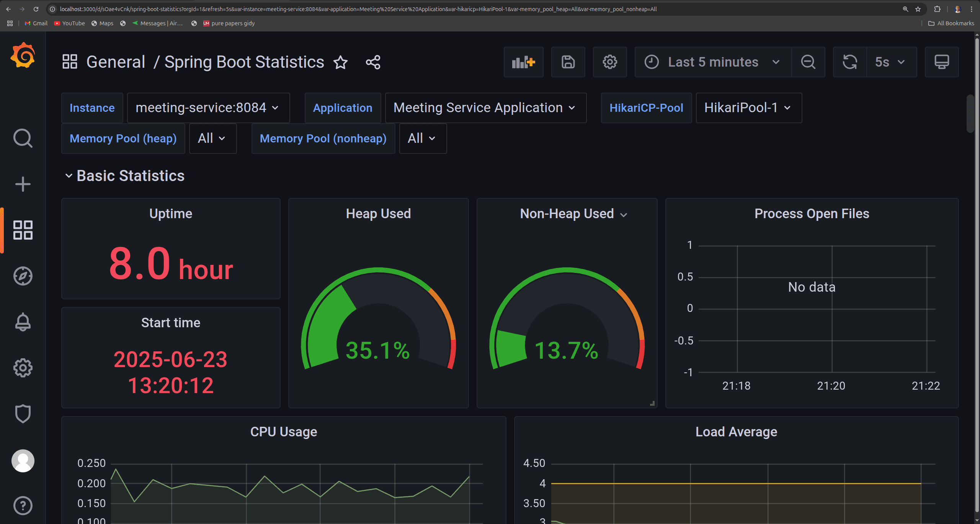Screen dimensions: 980x524
Task: Collapse the Basic Statistics row
Action: 69,176
